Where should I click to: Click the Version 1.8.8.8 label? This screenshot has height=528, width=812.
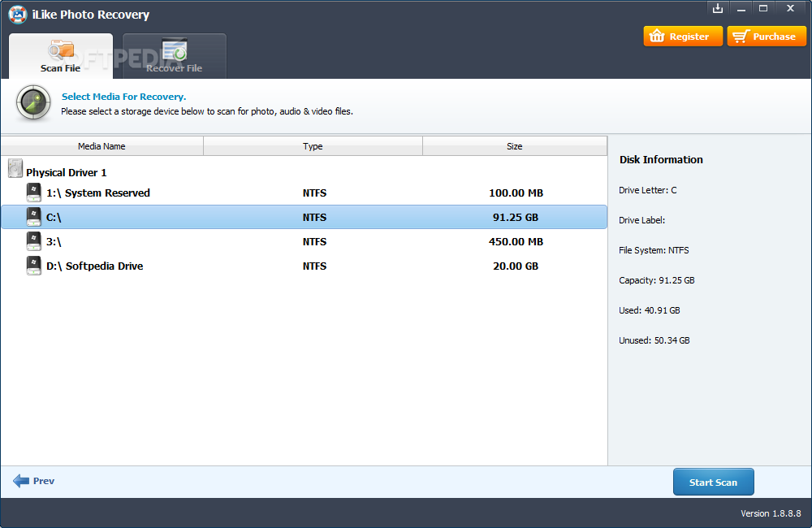tap(771, 513)
